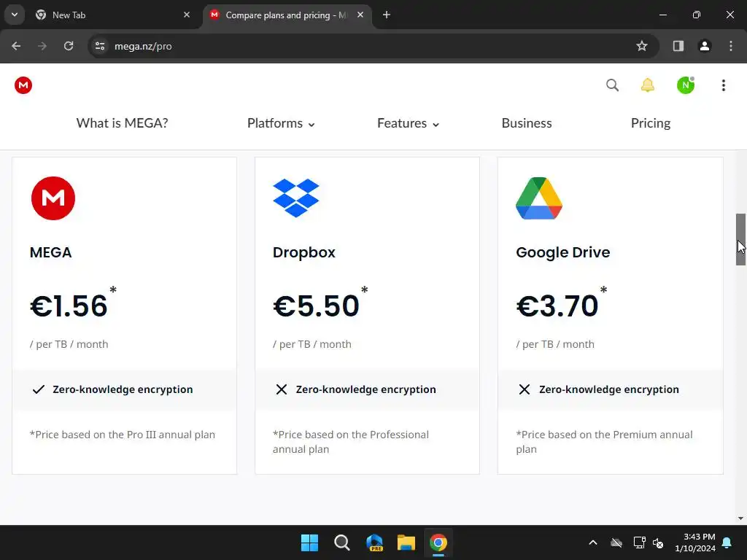
Task: Click the €5.50 Dropbox price
Action: click(x=316, y=306)
